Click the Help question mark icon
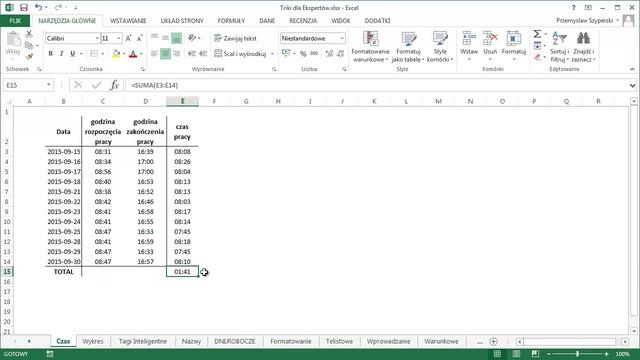 573,7
